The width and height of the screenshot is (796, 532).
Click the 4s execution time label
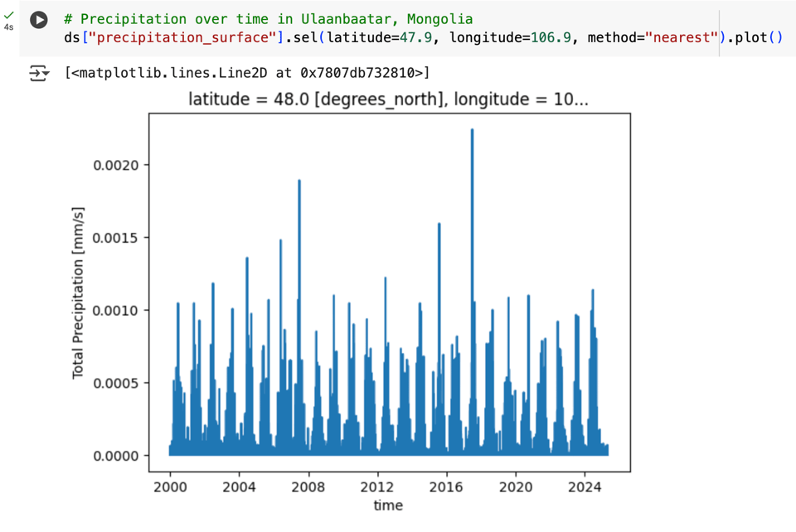(9, 27)
